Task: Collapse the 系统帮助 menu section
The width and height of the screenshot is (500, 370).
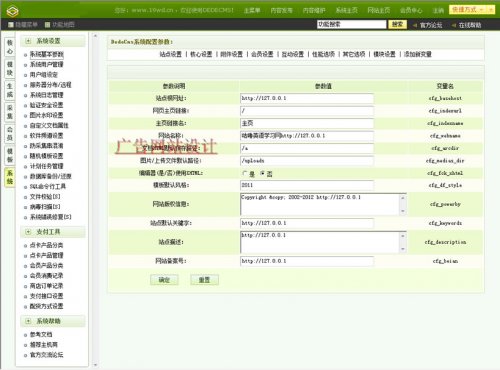Action: pos(28,321)
